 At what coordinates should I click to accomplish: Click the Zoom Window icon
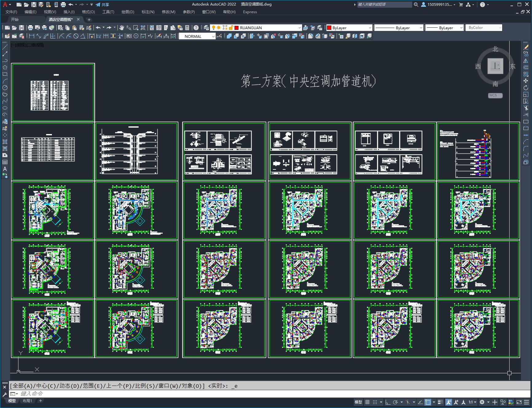click(x=136, y=28)
